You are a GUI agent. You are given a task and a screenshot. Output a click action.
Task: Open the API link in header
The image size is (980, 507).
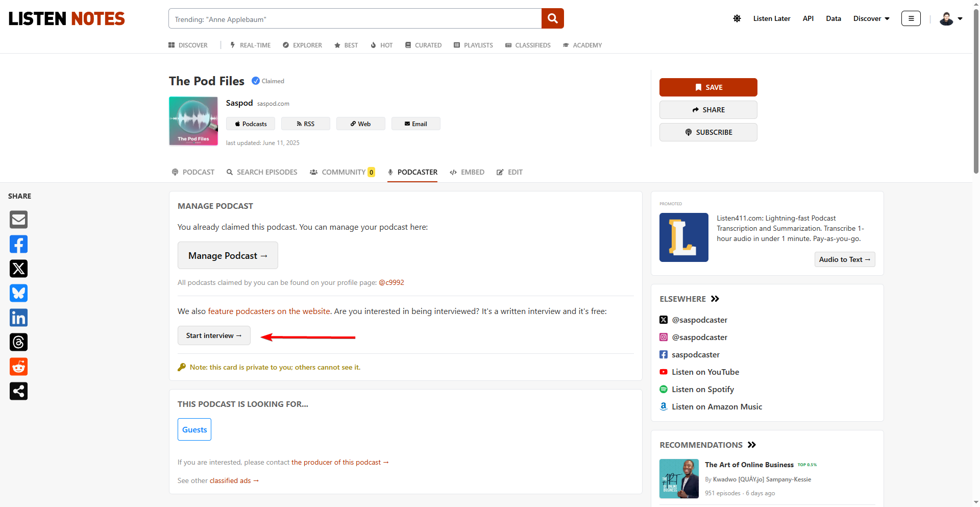[808, 18]
